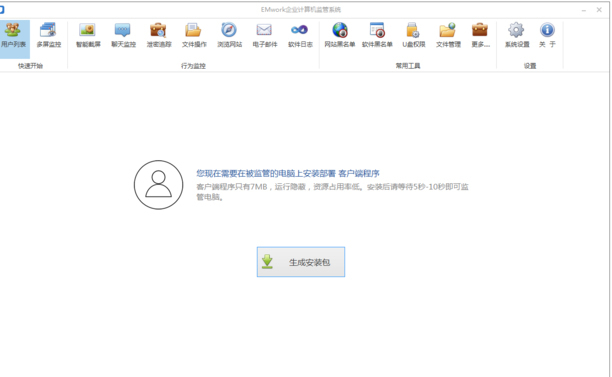
Task: Open 泄密追踪 leak tracking
Action: [x=159, y=36]
